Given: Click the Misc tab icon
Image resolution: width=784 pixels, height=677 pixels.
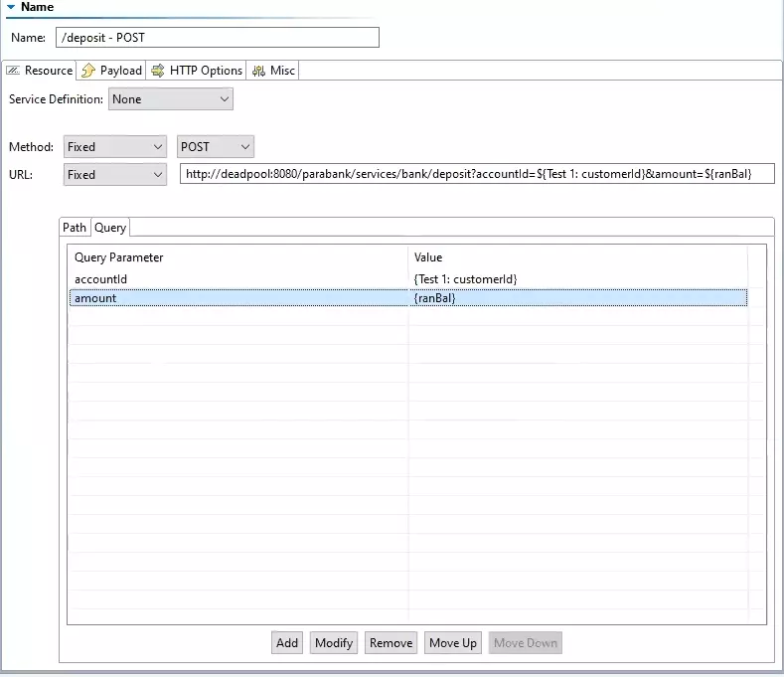Looking at the screenshot, I should [258, 71].
